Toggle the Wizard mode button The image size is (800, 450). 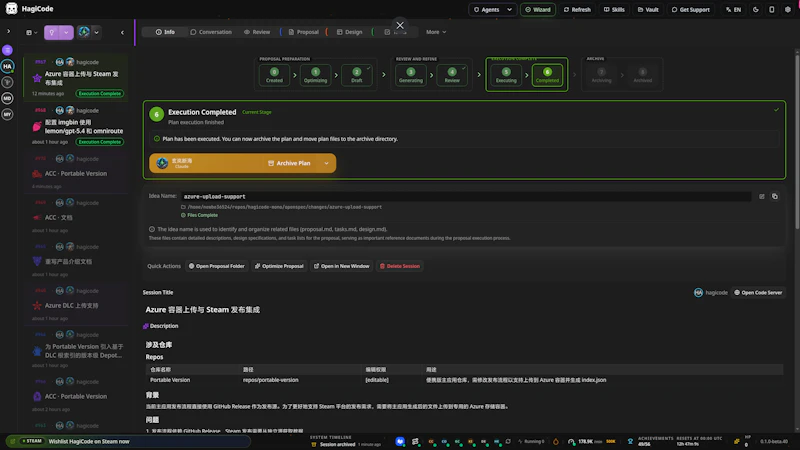tap(538, 9)
